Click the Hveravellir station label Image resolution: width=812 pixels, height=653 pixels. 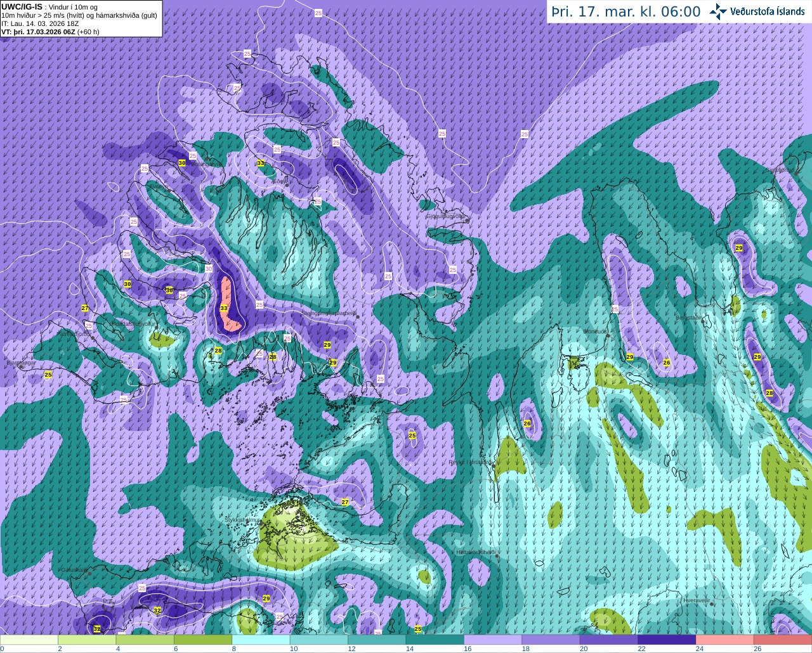click(697, 600)
